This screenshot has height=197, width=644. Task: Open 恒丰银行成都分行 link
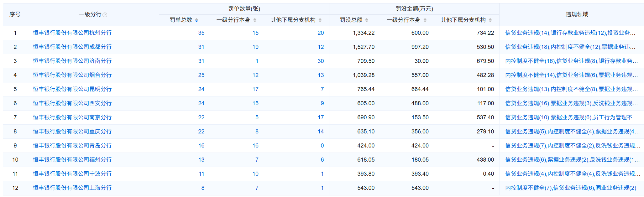pyautogui.click(x=72, y=47)
